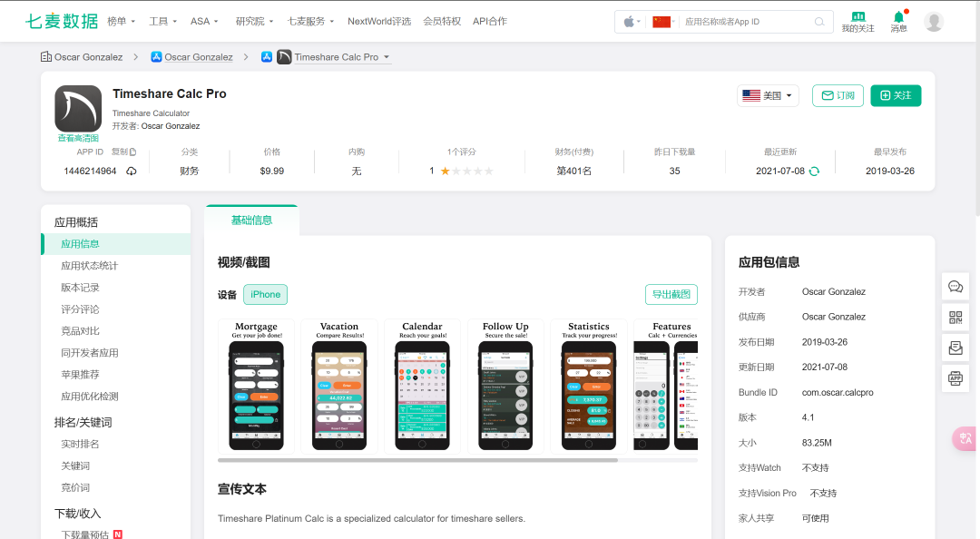Open the Statistics screenshot thumbnail
980x539 pixels.
589,387
